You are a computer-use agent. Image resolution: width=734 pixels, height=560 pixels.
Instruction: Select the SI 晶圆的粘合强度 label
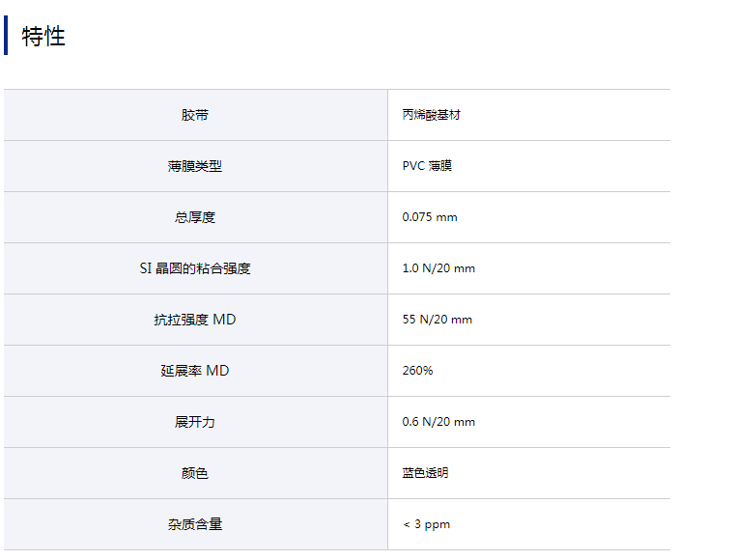point(195,268)
